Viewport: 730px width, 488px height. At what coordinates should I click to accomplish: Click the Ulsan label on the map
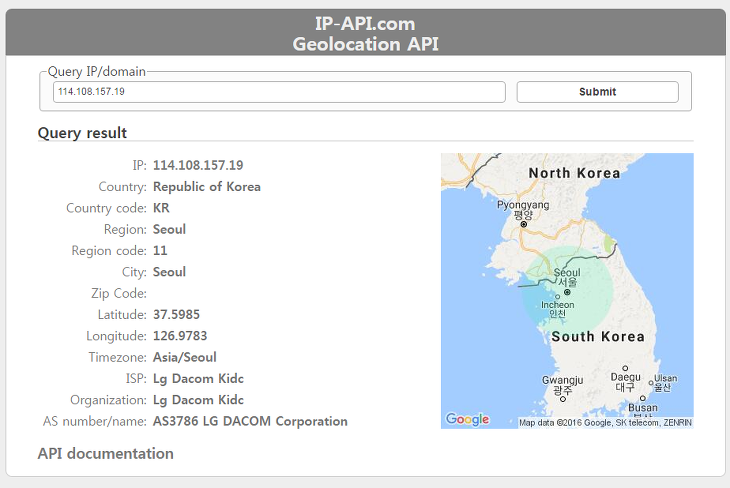[666, 383]
